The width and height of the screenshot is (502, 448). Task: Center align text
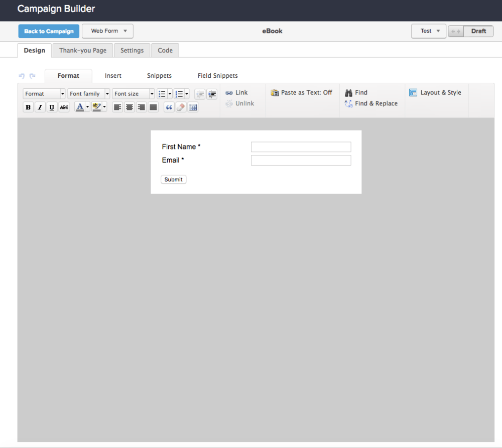130,107
